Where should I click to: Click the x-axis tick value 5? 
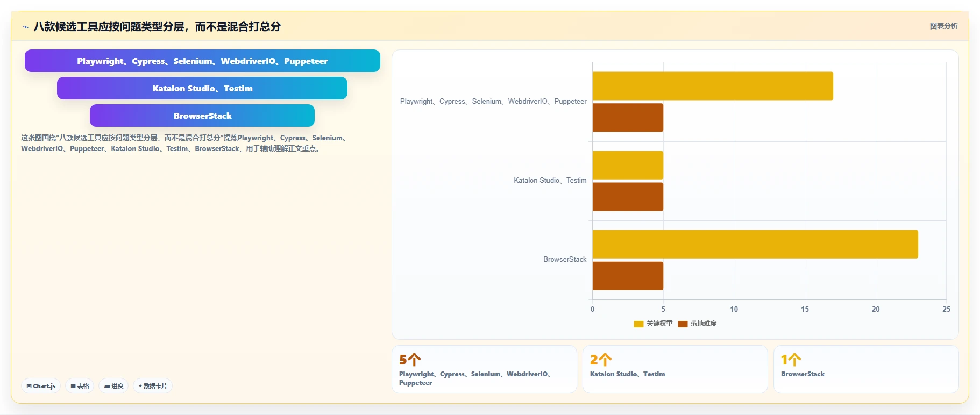[x=663, y=309]
